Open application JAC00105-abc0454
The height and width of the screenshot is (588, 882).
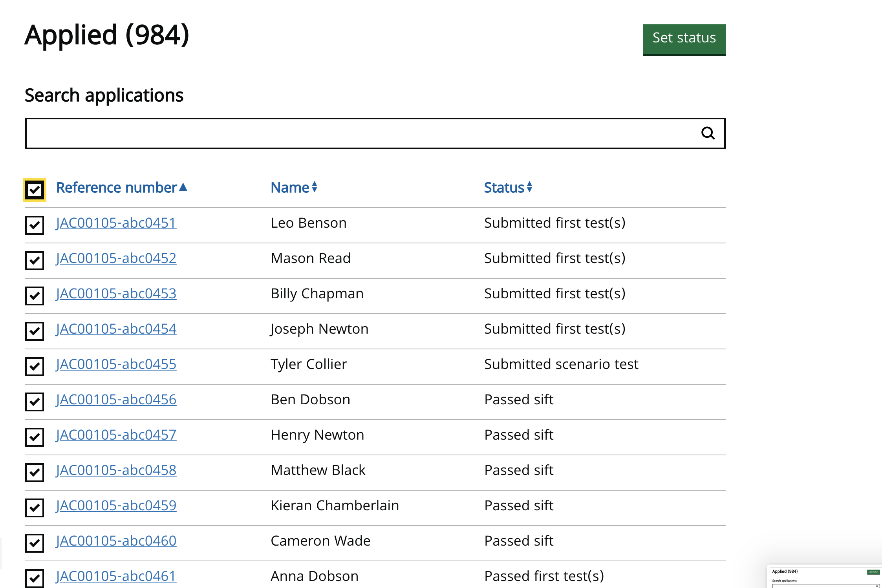tap(116, 329)
